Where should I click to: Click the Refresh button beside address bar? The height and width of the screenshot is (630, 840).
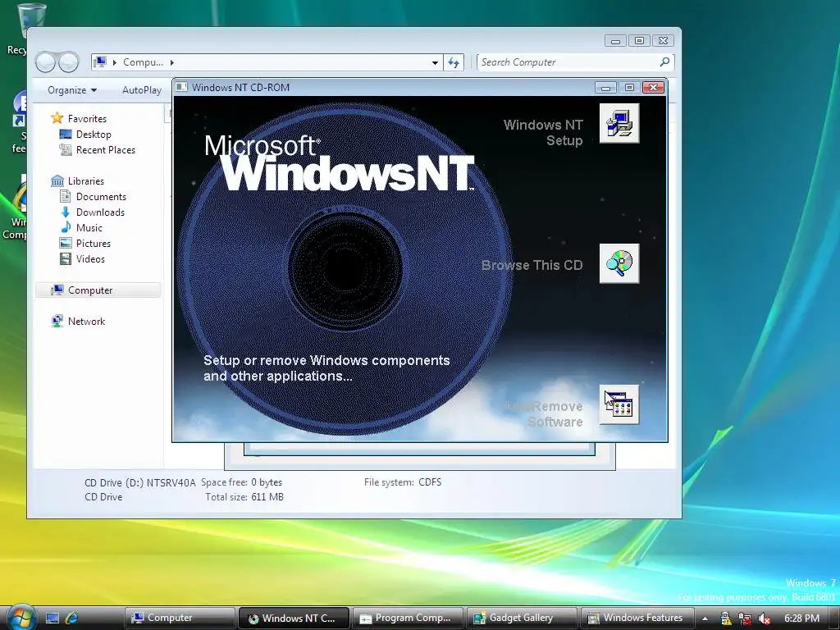[x=454, y=62]
